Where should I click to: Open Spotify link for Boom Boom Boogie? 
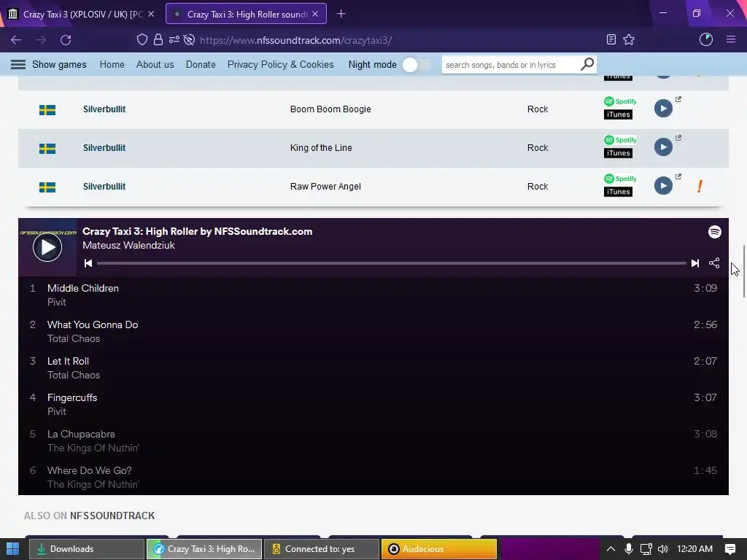(620, 101)
